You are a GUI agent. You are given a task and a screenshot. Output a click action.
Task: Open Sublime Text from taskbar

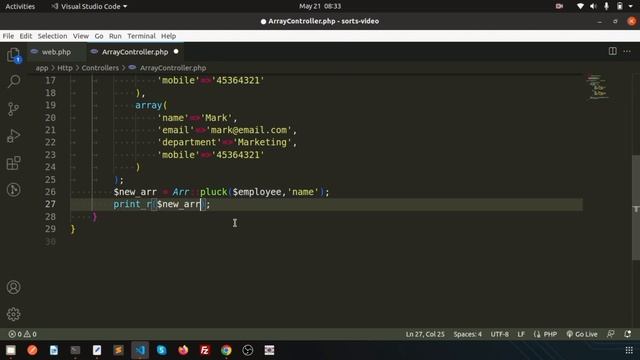[x=118, y=350]
